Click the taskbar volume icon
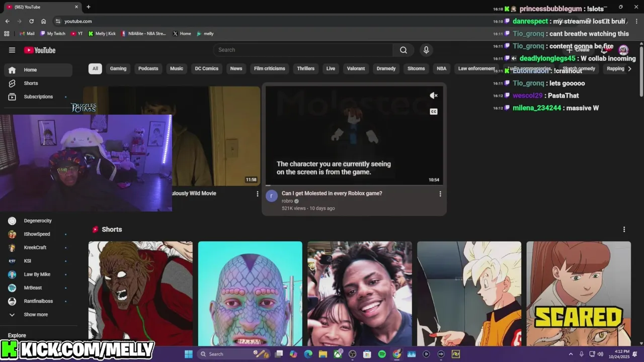This screenshot has height=362, width=644. tap(600, 354)
